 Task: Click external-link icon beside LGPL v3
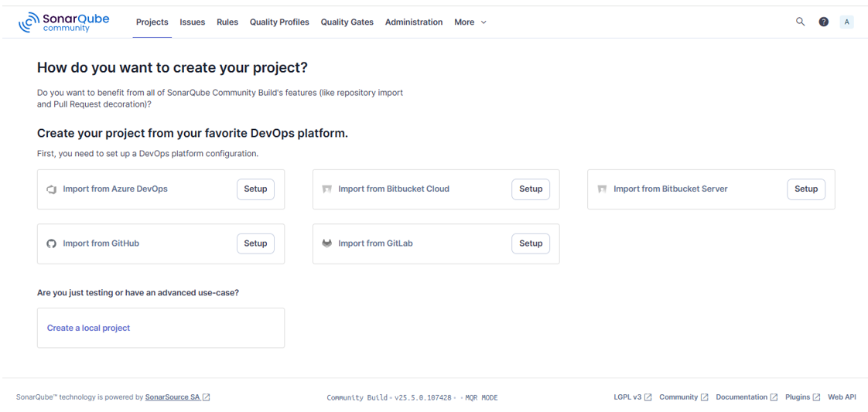(648, 397)
